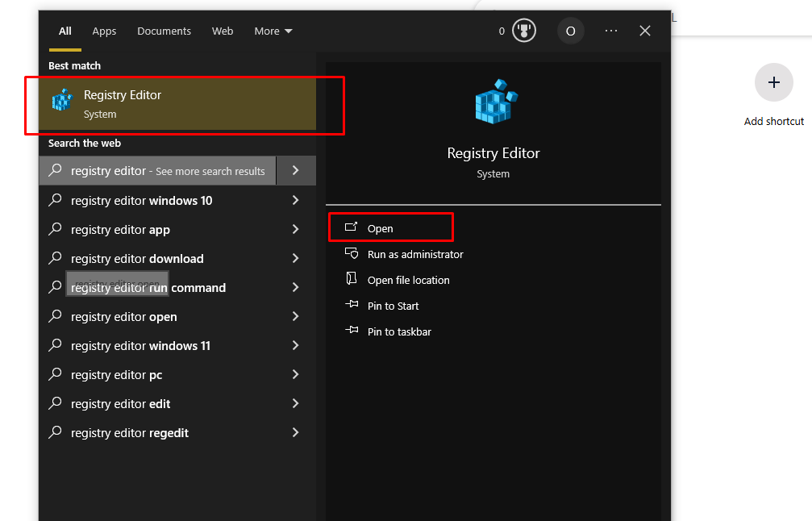Click Pin to Start
This screenshot has width=812, height=521.
point(393,306)
